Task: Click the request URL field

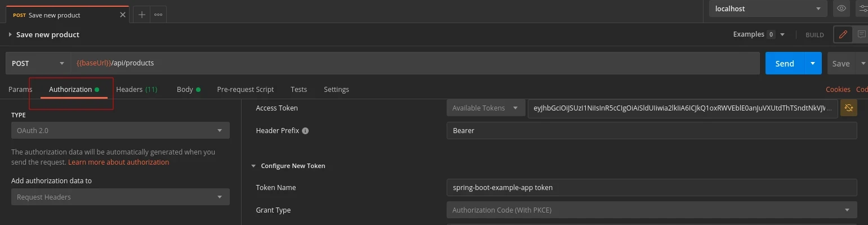Action: 415,63
